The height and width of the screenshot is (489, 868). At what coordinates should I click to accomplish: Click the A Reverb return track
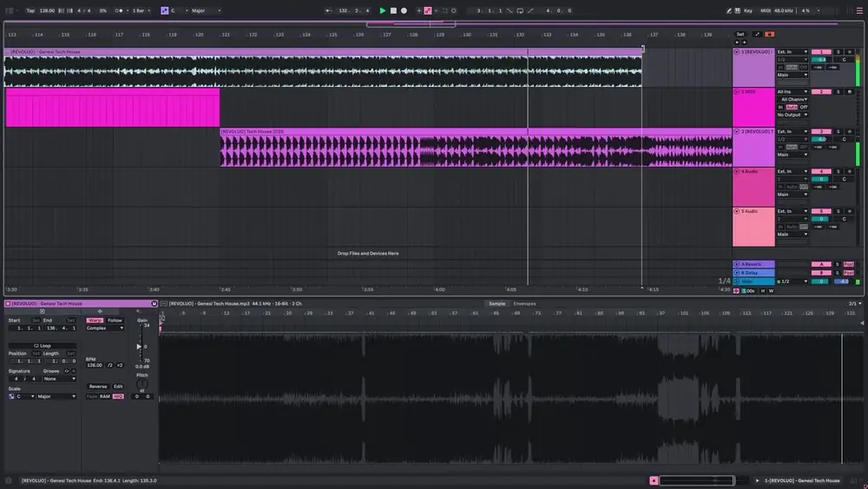pyautogui.click(x=753, y=265)
